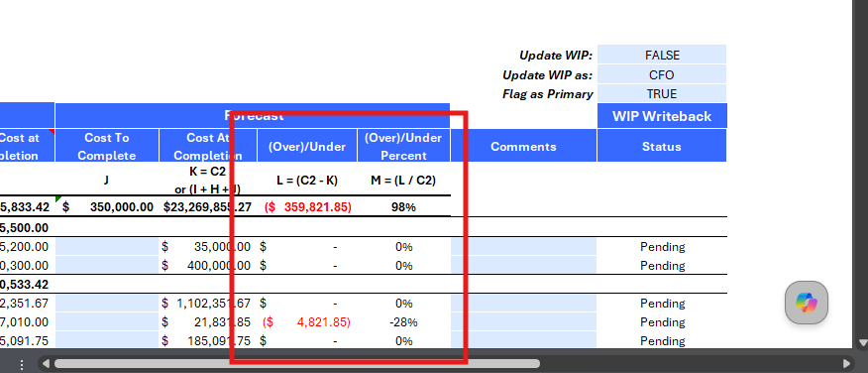Select the Cost At Completion header under Forecast

pos(208,146)
